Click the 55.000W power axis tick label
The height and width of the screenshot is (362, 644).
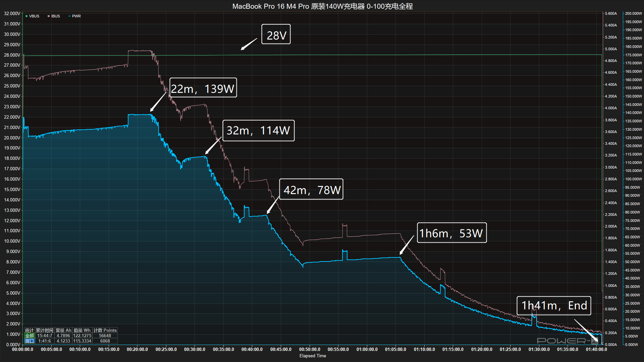point(633,253)
